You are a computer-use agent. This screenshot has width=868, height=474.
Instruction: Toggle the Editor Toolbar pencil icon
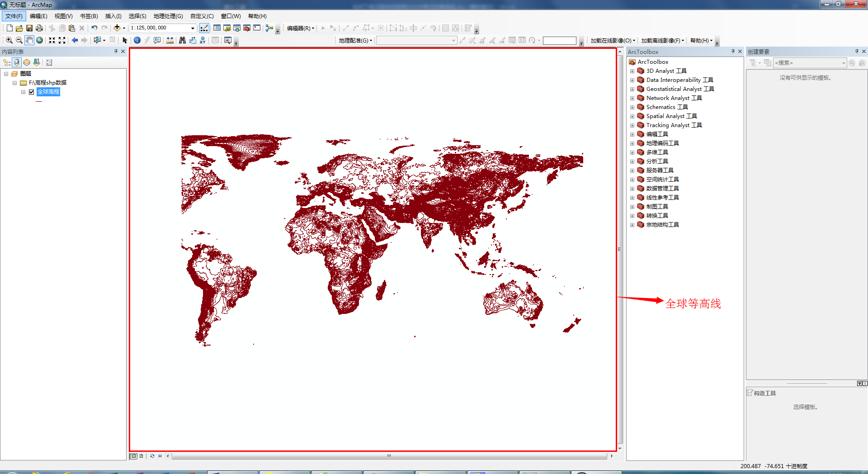click(204, 28)
